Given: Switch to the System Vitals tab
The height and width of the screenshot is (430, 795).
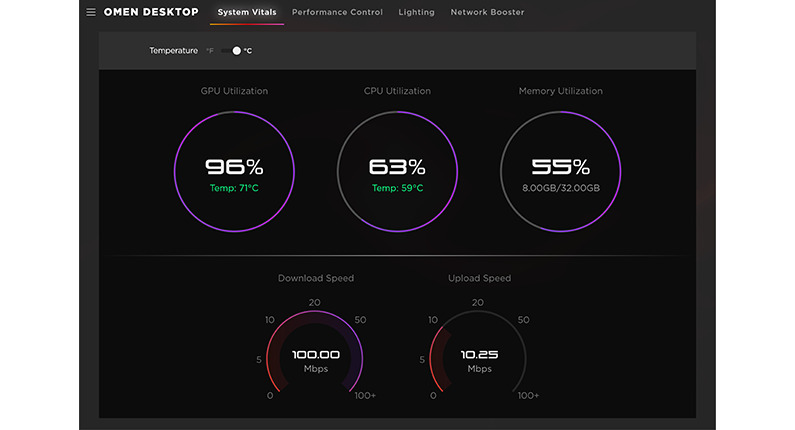Looking at the screenshot, I should pyautogui.click(x=247, y=13).
